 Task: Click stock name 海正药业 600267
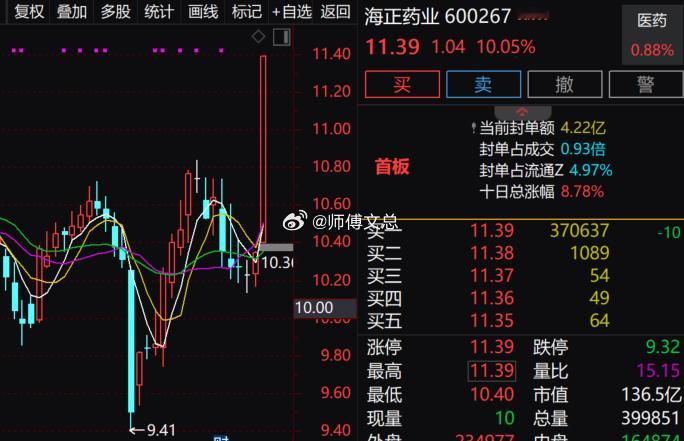tap(438, 17)
